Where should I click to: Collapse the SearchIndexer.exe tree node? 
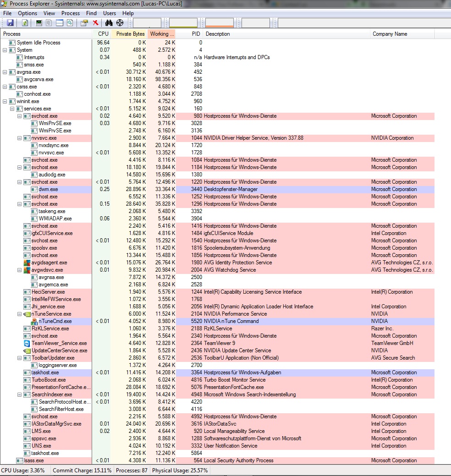(19, 394)
